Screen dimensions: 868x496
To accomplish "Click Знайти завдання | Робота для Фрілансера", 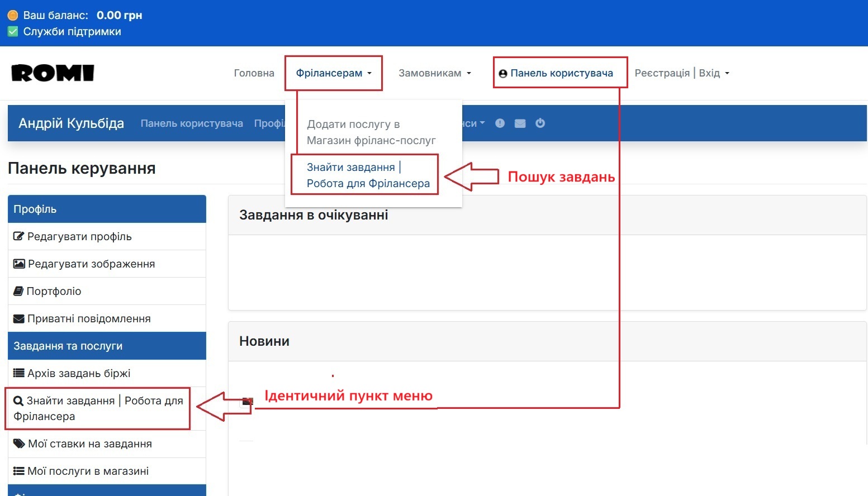I will (x=364, y=174).
